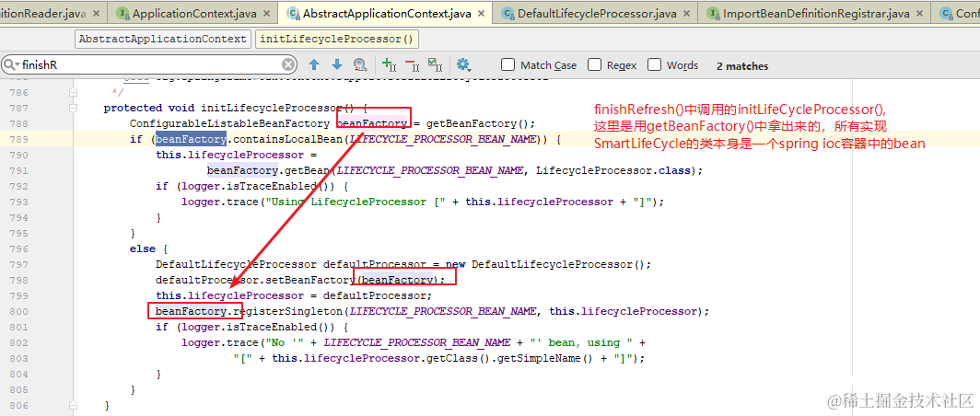The width and height of the screenshot is (980, 416).
Task: Enable the Regex checkbox
Action: click(x=594, y=65)
